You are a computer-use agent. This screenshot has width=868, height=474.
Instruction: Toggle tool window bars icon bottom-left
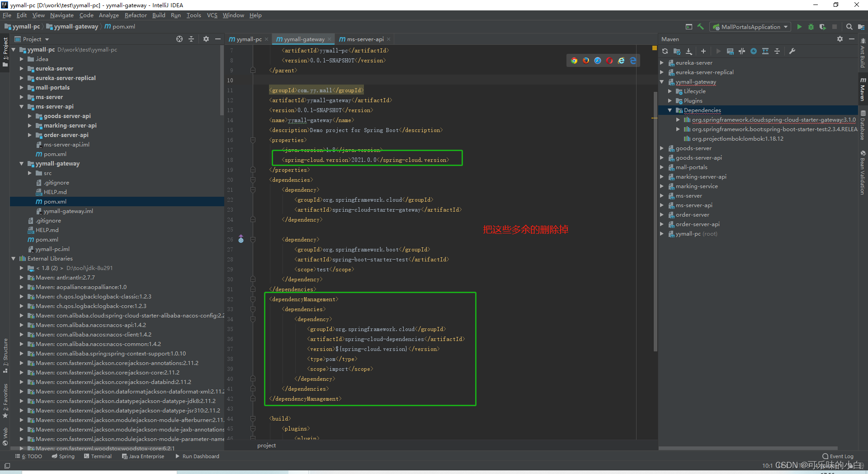(7, 465)
